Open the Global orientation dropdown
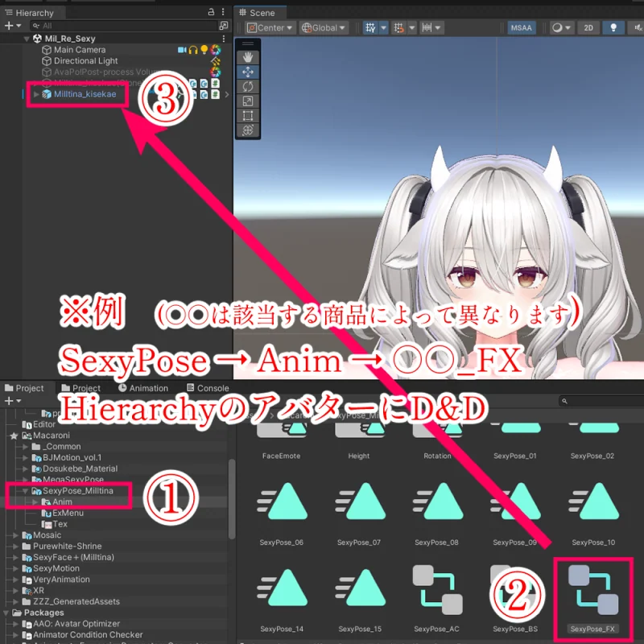The height and width of the screenshot is (644, 644). 324,28
